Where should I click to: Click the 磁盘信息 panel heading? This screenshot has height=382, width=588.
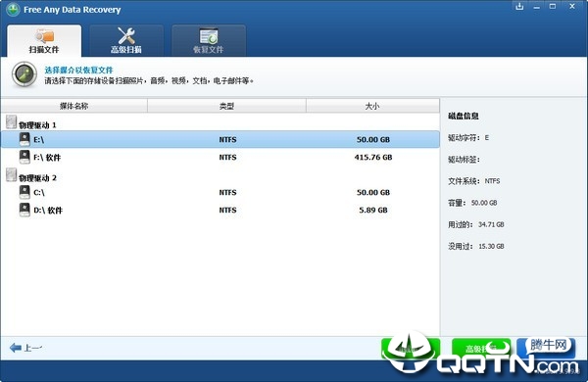[x=464, y=116]
